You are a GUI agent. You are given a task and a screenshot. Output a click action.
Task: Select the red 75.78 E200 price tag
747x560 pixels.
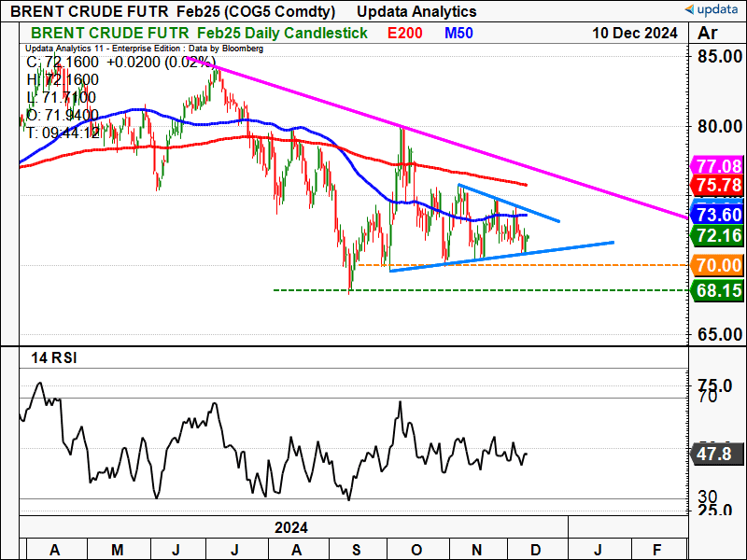click(x=717, y=185)
